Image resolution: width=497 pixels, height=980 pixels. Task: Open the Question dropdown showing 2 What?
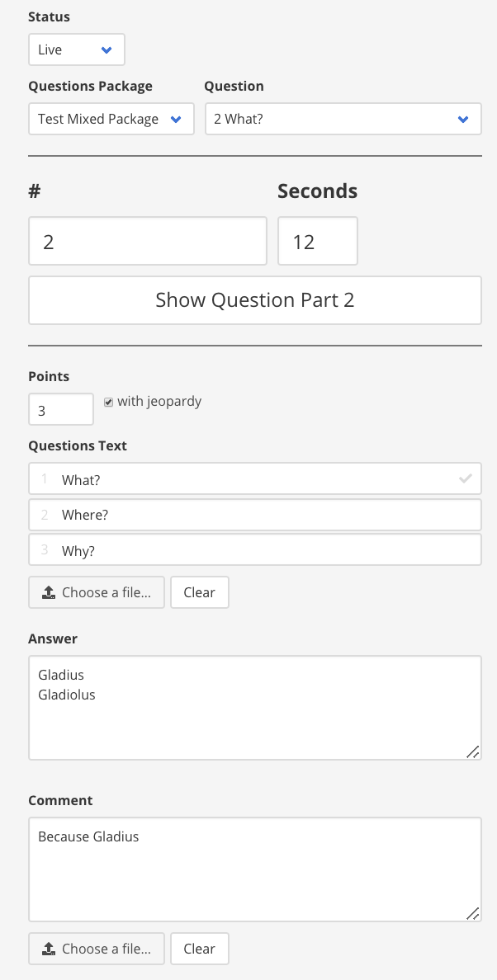pyautogui.click(x=343, y=119)
